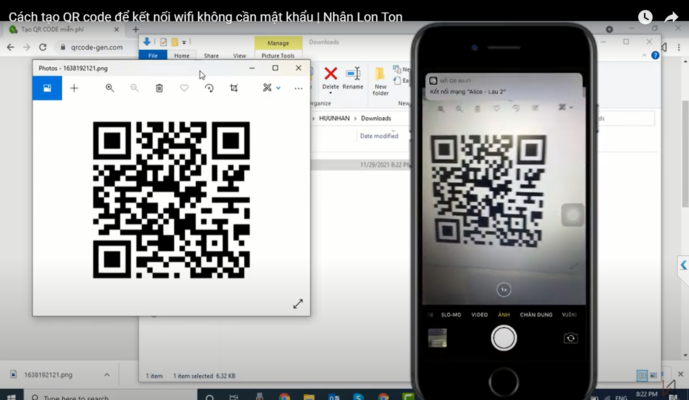Zoom in on the photo in Photos
The image size is (689, 400).
tap(109, 88)
